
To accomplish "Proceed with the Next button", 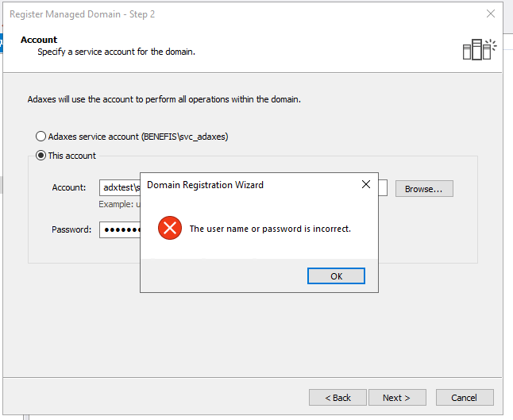I will pos(397,398).
